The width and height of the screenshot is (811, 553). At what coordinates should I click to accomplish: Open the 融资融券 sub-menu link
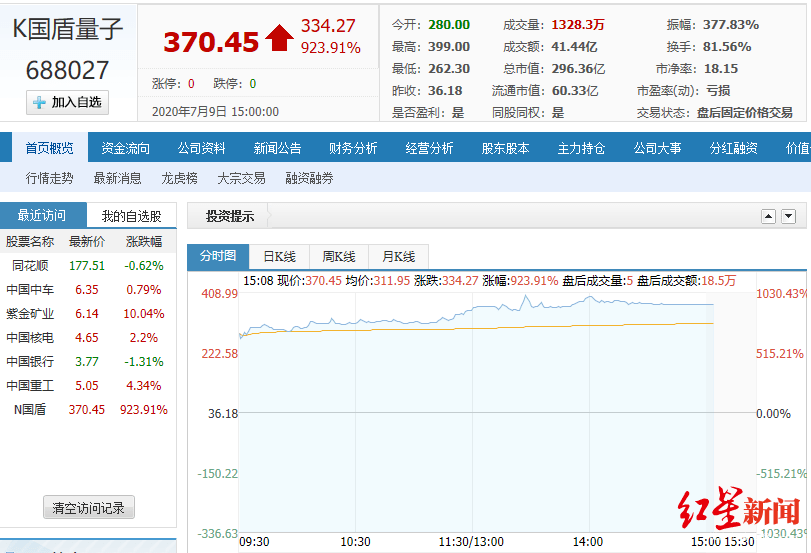point(309,178)
